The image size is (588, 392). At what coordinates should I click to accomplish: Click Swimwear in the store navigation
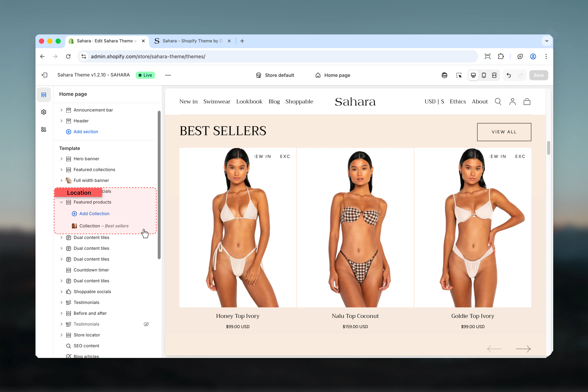[217, 101]
